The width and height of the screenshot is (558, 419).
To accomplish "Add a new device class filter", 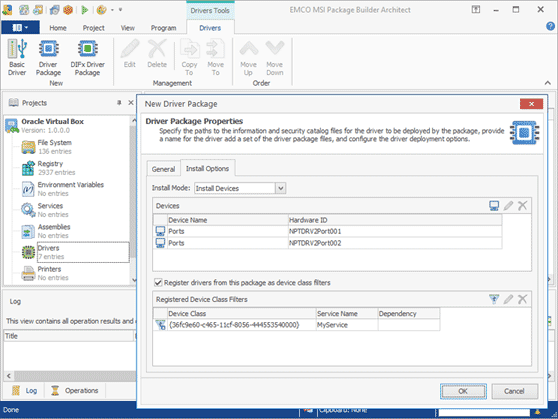I will [x=494, y=299].
